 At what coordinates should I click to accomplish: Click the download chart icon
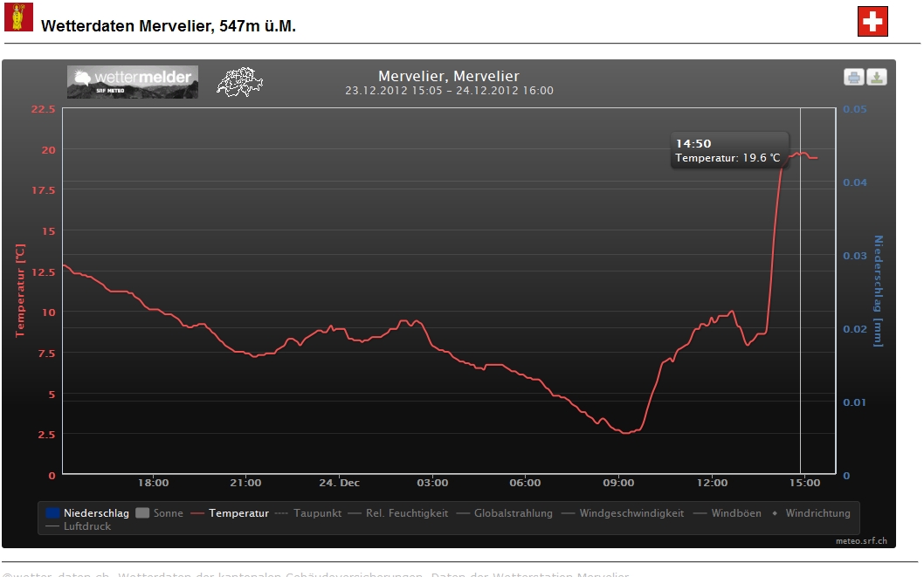click(x=876, y=77)
